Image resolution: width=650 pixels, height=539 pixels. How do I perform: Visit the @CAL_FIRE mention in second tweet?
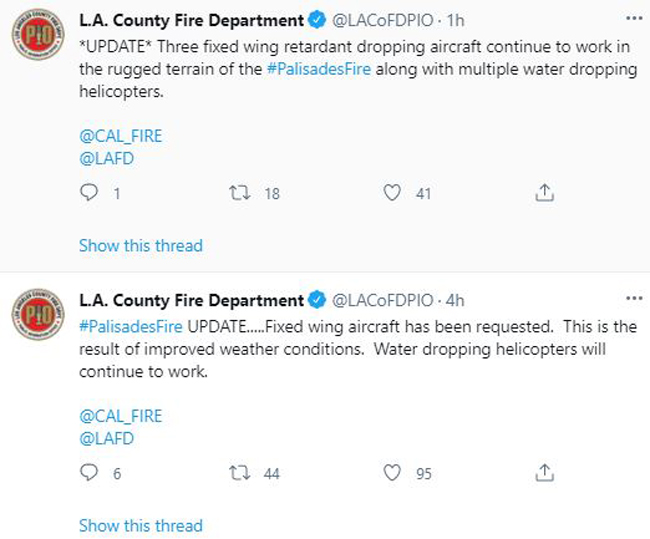point(121,416)
